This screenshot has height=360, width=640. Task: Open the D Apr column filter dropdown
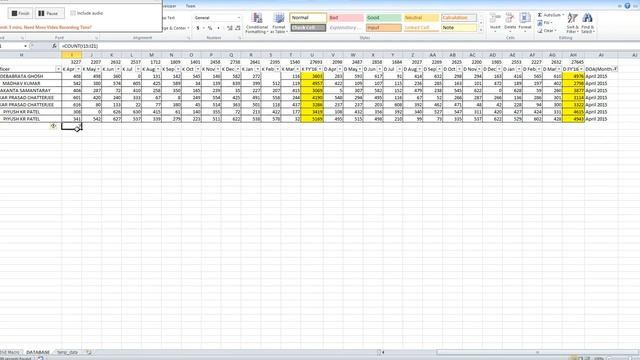(x=340, y=69)
